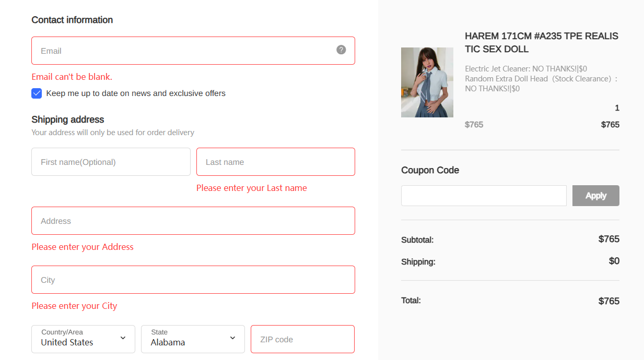Focus the City input field
The image size is (644, 360).
(x=193, y=280)
